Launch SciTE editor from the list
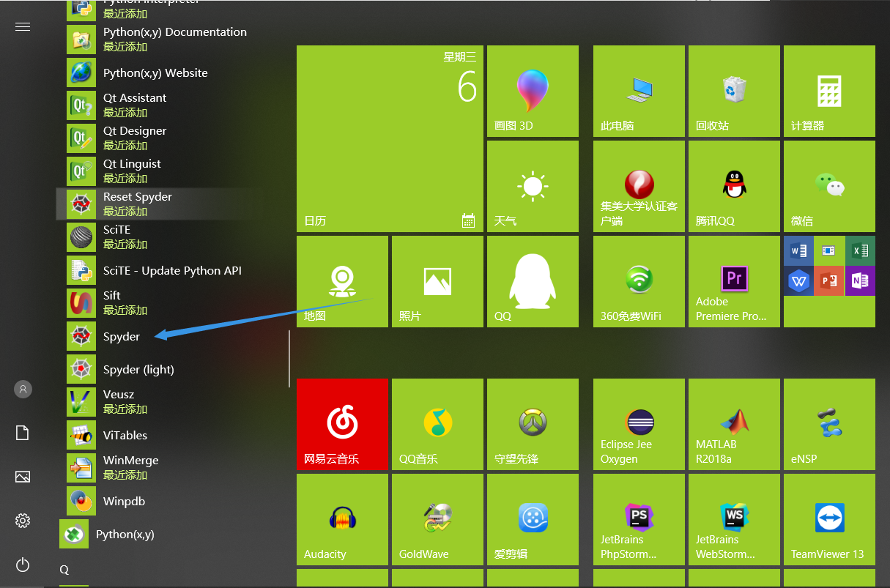This screenshot has width=890, height=588. point(171,237)
